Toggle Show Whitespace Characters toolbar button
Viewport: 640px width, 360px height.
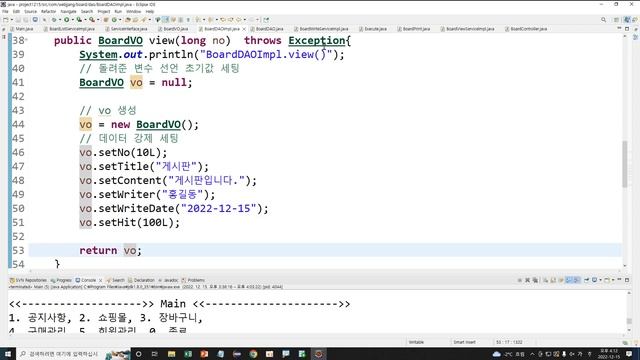pos(189,20)
